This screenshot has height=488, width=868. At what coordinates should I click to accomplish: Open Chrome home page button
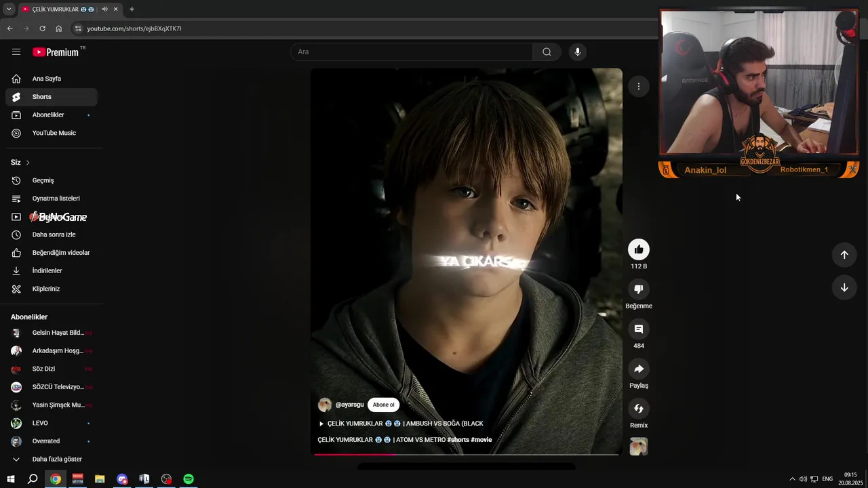(58, 28)
